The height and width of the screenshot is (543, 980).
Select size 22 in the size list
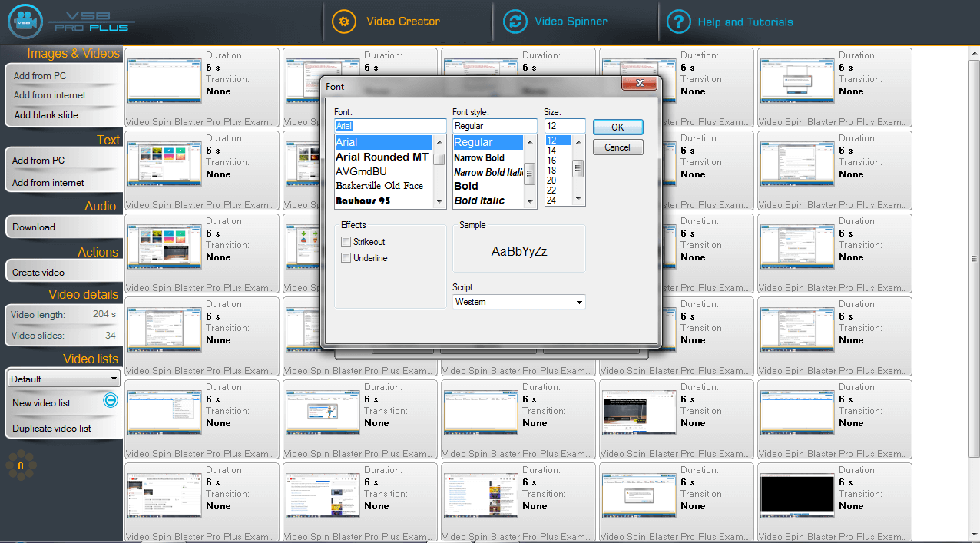click(558, 190)
